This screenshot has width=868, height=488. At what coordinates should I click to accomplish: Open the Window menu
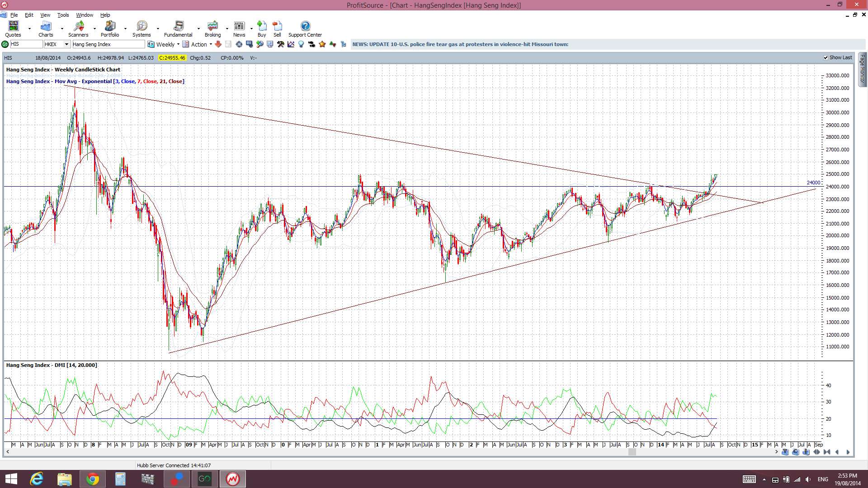tap(85, 15)
